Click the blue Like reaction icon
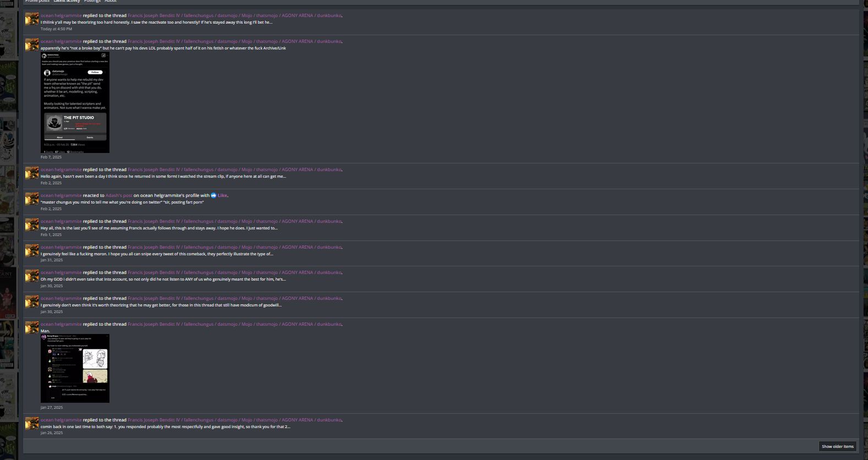 pos(213,195)
